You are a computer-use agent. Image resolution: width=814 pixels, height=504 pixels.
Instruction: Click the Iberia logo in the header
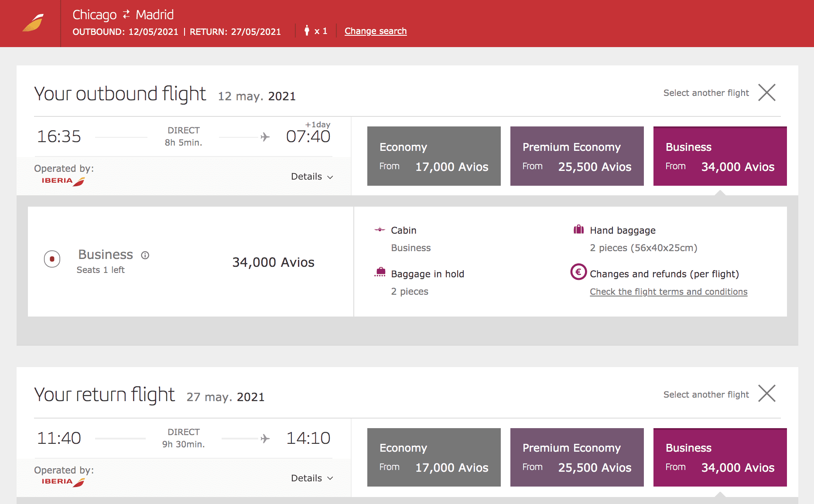(x=33, y=23)
